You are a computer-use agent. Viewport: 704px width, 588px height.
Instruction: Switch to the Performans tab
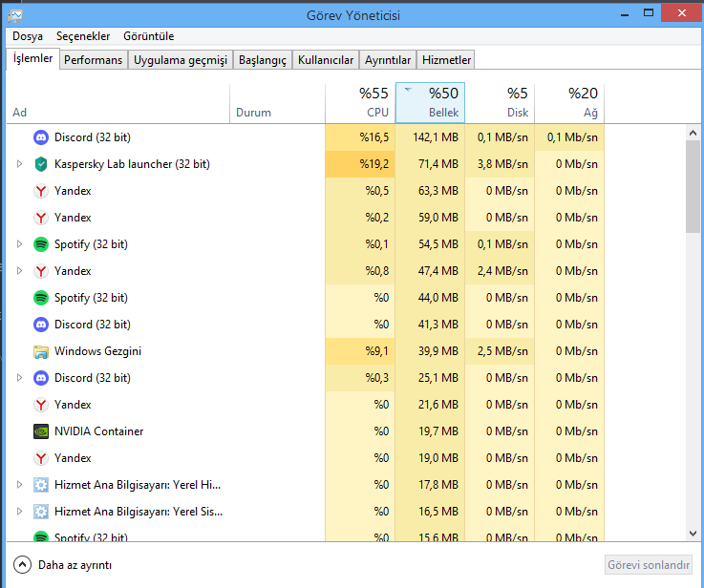pyautogui.click(x=93, y=60)
